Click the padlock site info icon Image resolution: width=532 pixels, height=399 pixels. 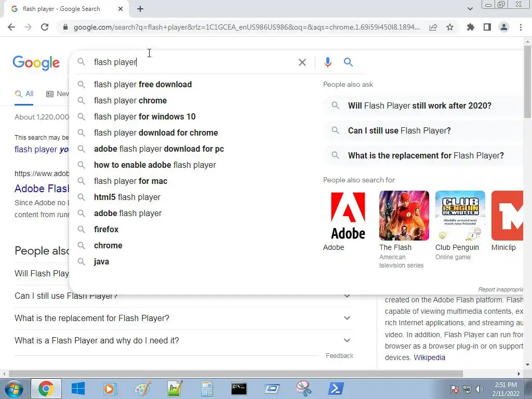(65, 27)
